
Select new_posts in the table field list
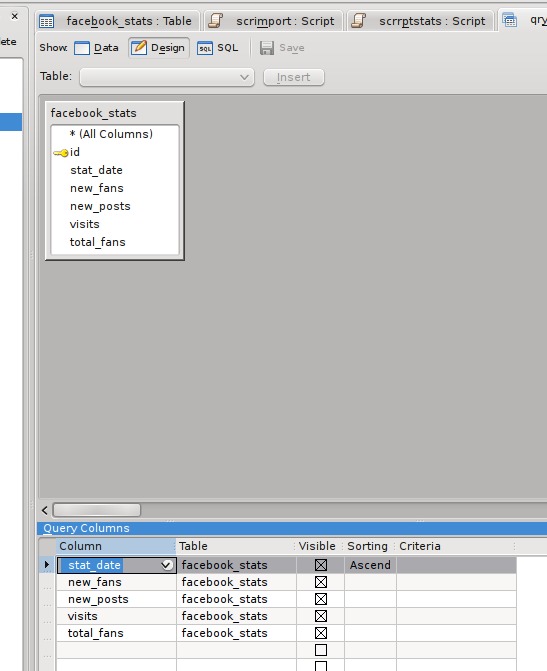[100, 206]
